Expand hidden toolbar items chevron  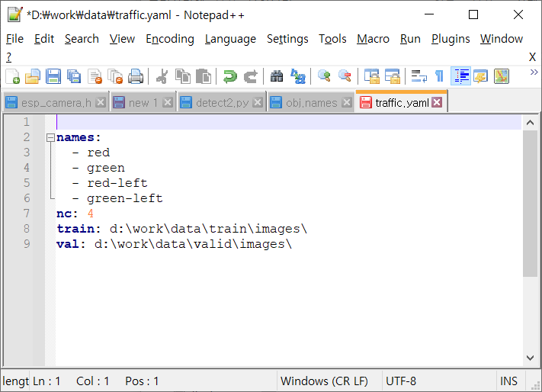click(534, 72)
